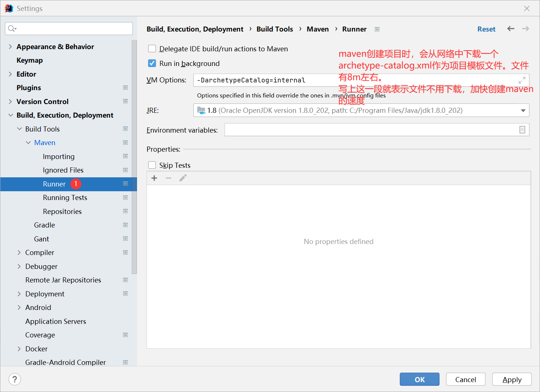Viewport: 540px width, 392px height.
Task: Open help with the question mark button
Action: point(15,379)
